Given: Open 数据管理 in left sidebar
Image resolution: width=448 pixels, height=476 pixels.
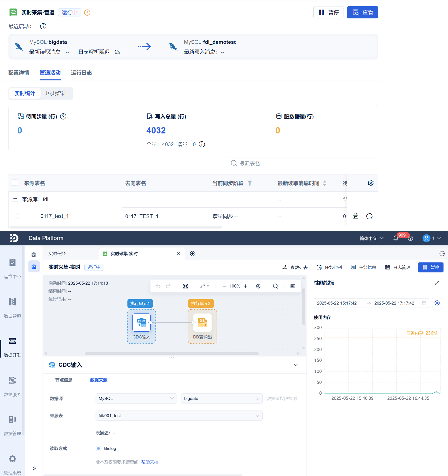Looking at the screenshot, I should (12, 425).
